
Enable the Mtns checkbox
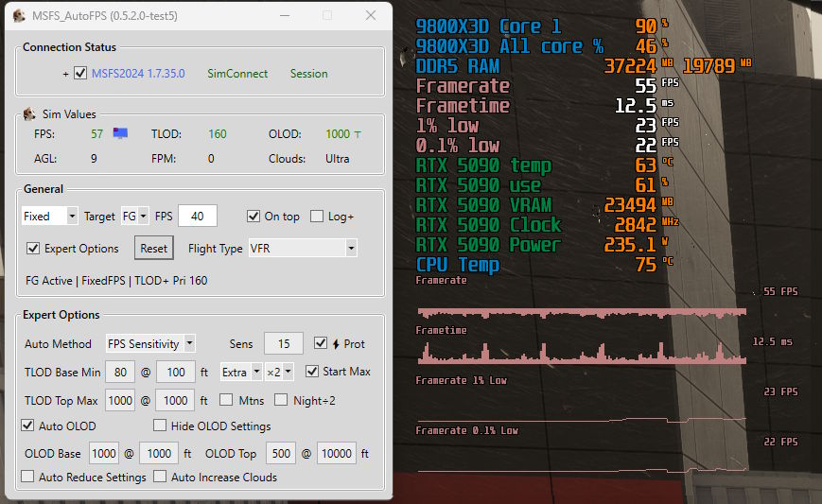click(226, 400)
